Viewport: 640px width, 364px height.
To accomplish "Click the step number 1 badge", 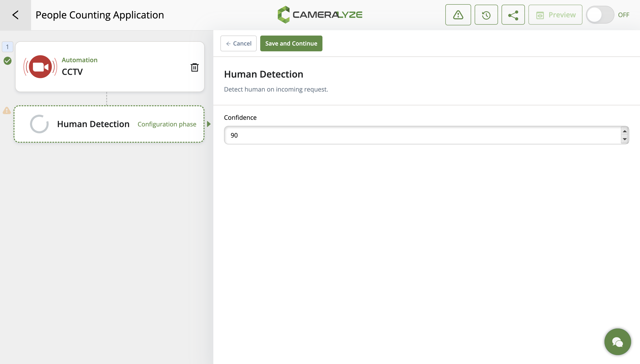I will tap(8, 47).
